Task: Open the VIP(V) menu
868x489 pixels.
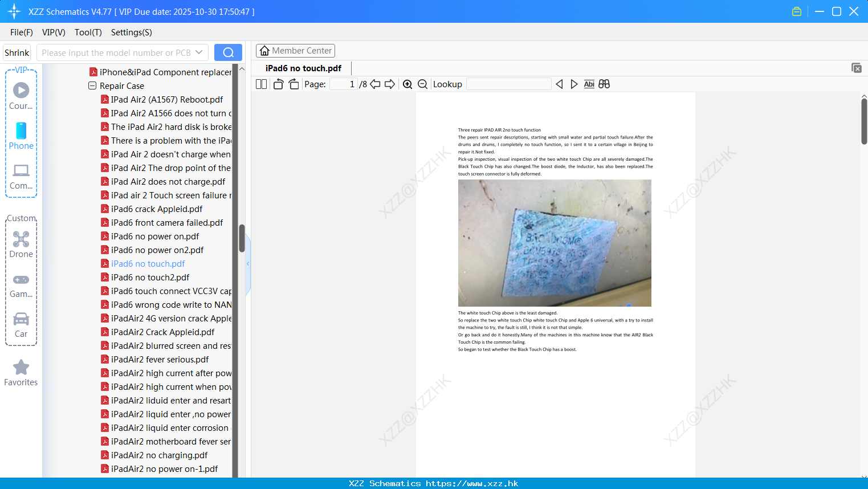Action: [54, 32]
